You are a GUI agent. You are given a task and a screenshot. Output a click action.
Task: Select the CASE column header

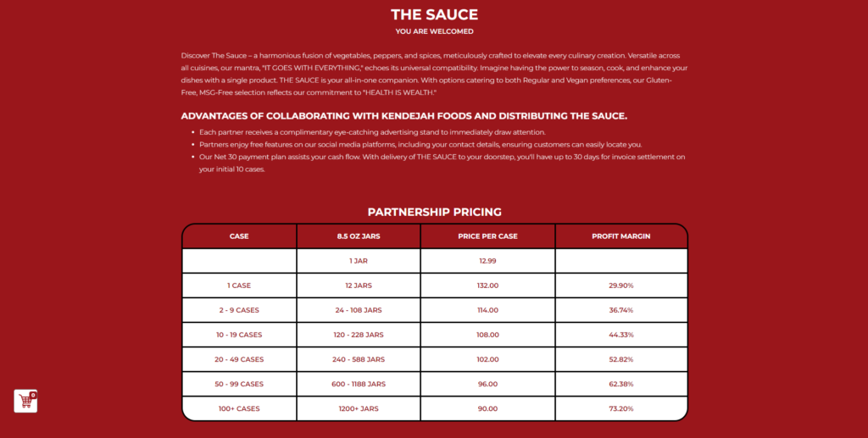pos(239,236)
